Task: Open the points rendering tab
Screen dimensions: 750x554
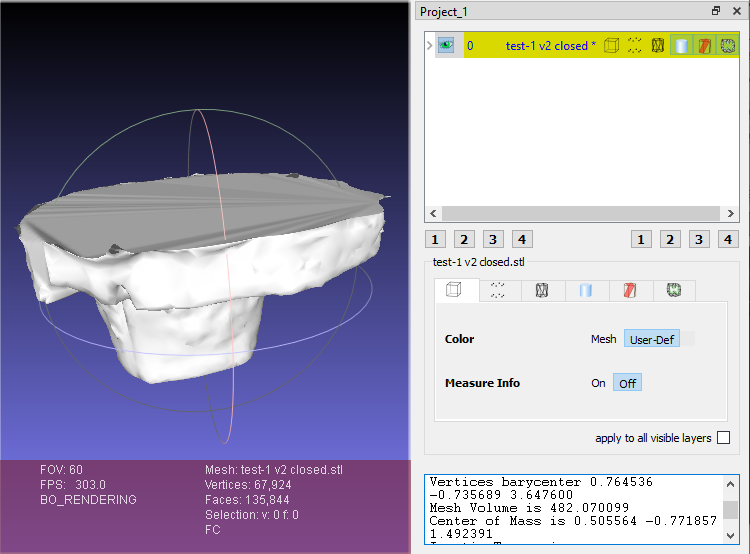Action: (x=497, y=290)
